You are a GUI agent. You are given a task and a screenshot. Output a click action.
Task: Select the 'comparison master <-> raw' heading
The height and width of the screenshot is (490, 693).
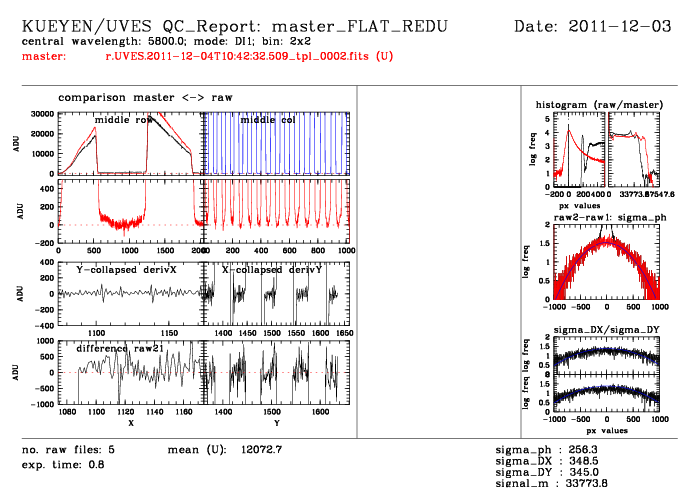click(x=138, y=97)
